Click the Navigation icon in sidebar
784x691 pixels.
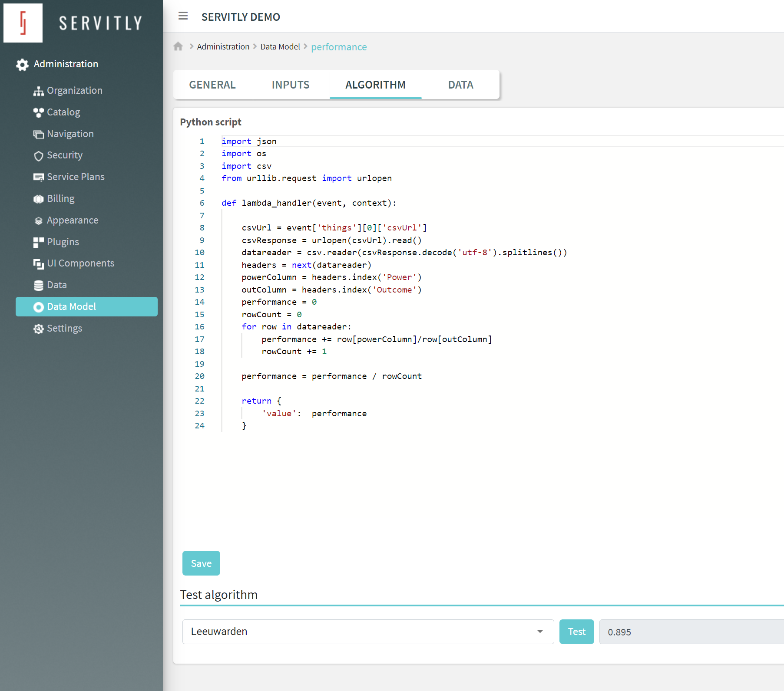point(39,134)
